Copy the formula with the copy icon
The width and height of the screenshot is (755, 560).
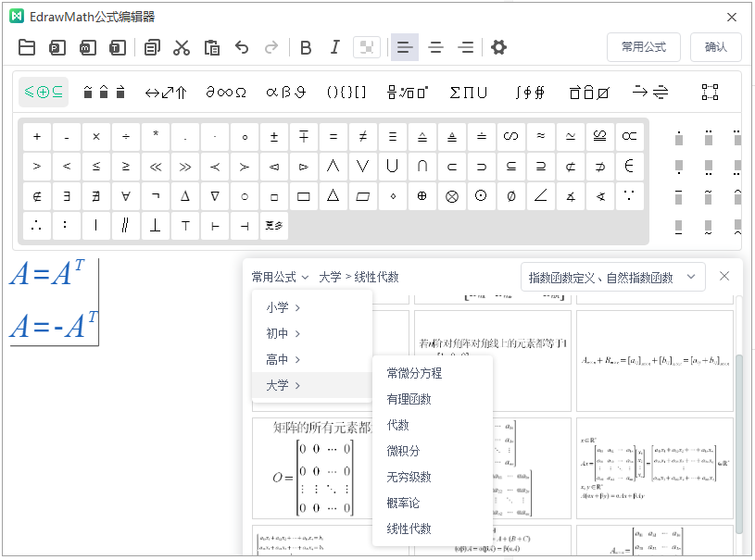pyautogui.click(x=152, y=47)
